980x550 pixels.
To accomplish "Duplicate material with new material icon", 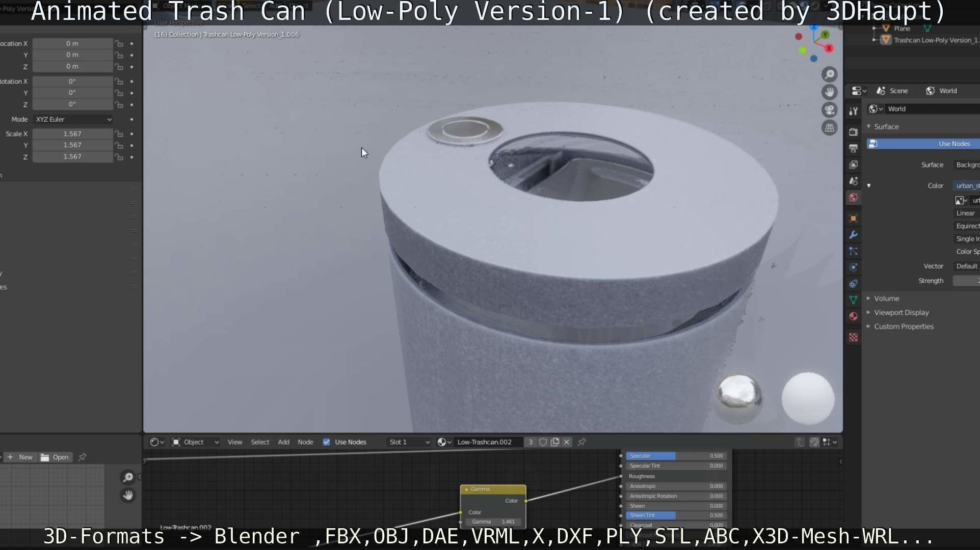I will pyautogui.click(x=555, y=442).
